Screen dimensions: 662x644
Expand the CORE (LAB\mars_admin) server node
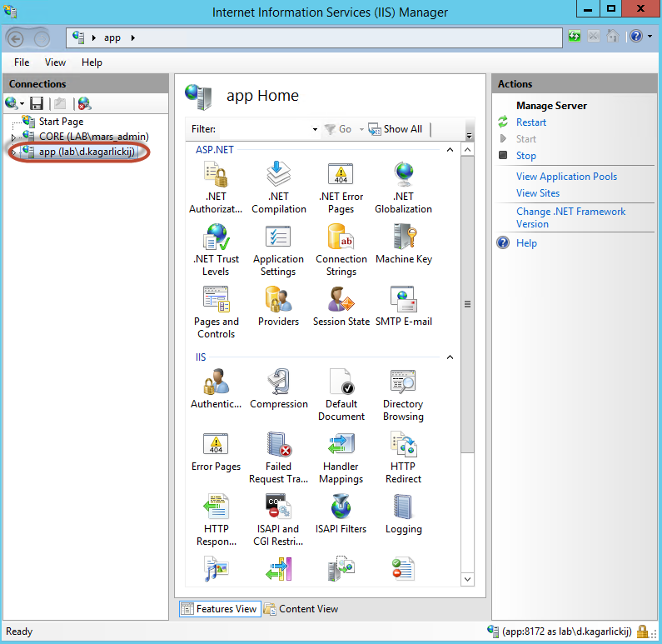(x=13, y=137)
